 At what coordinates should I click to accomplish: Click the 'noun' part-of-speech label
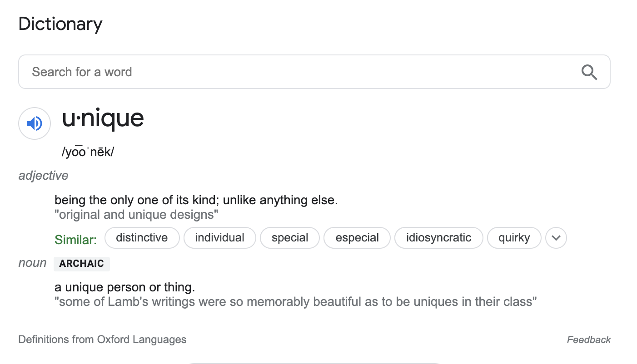[32, 263]
